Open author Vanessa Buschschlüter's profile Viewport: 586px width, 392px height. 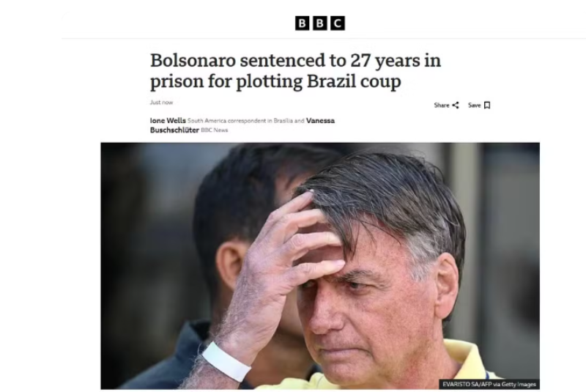click(x=242, y=125)
